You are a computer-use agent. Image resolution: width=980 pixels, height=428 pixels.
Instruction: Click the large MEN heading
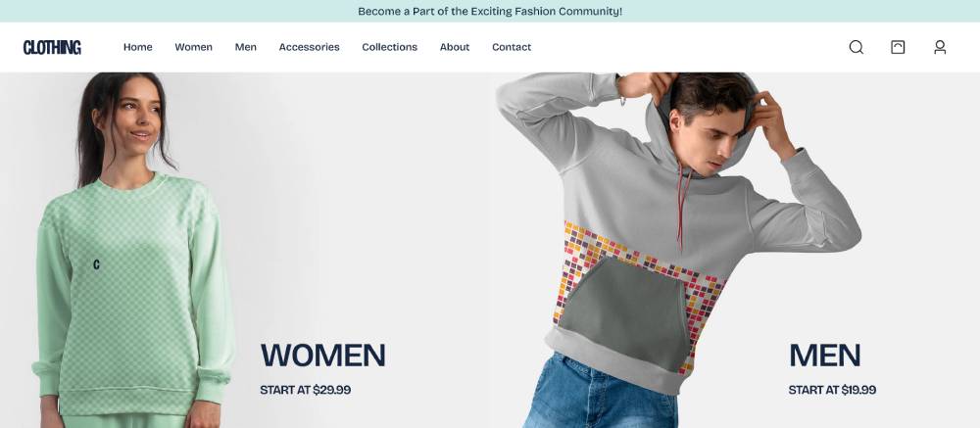click(x=824, y=355)
